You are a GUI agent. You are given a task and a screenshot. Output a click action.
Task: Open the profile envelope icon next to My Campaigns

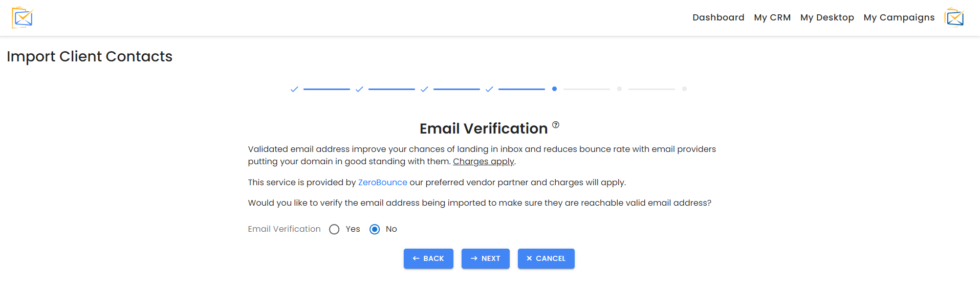point(954,17)
